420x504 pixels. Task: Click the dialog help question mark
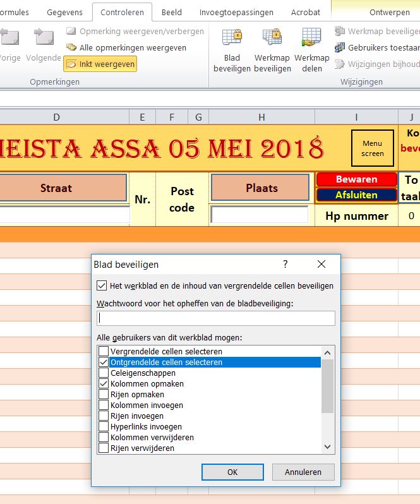pyautogui.click(x=285, y=264)
